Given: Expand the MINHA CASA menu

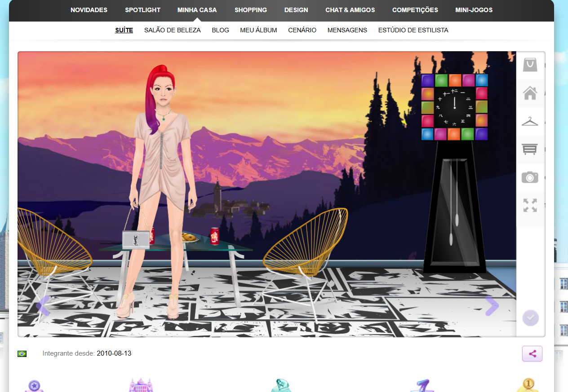Looking at the screenshot, I should (197, 10).
